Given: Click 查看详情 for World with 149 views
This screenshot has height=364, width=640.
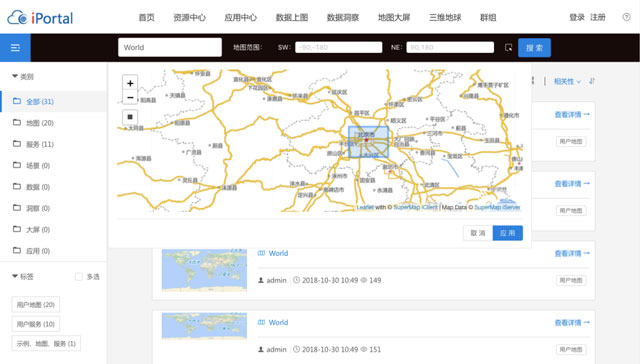Looking at the screenshot, I should (572, 253).
